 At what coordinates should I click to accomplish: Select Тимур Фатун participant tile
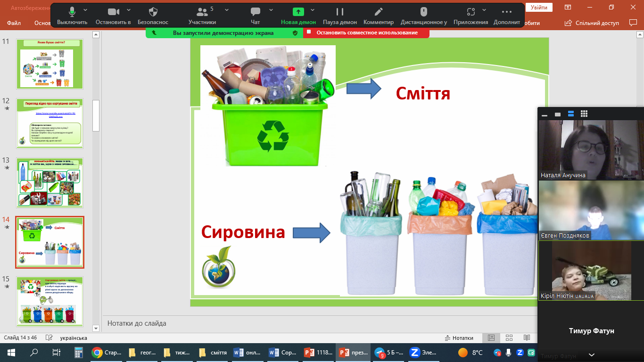(591, 331)
